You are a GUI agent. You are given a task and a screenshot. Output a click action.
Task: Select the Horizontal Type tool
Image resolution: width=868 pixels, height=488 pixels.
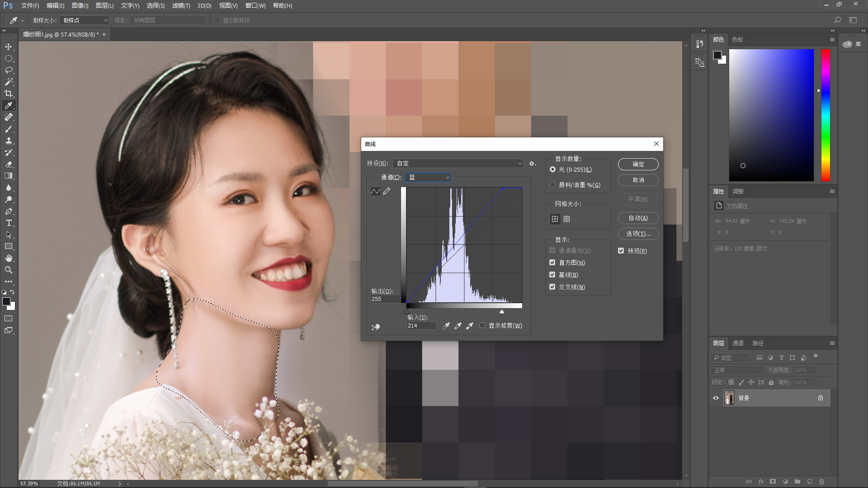(x=9, y=223)
